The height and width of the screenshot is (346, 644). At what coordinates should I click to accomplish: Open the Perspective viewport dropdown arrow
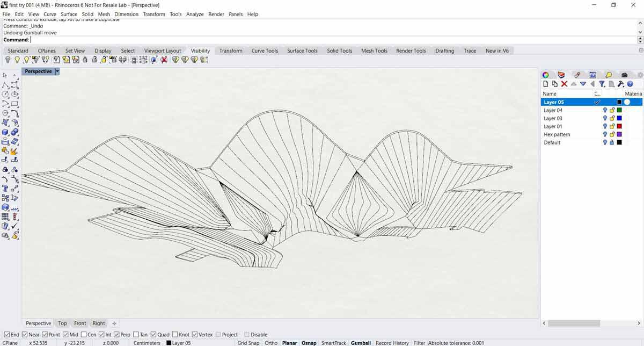[x=57, y=71]
